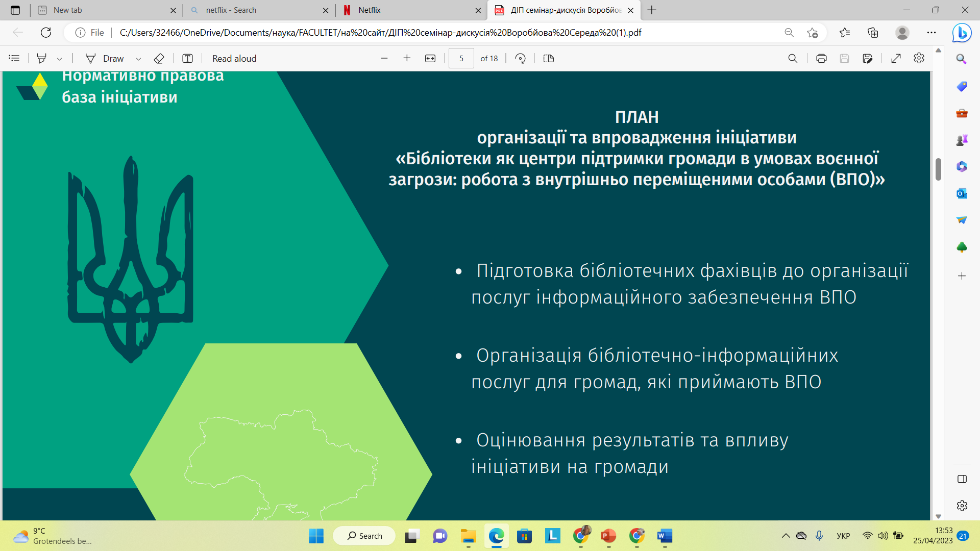Rotate the PDF page
Screen dimensions: 980x551
click(520, 59)
